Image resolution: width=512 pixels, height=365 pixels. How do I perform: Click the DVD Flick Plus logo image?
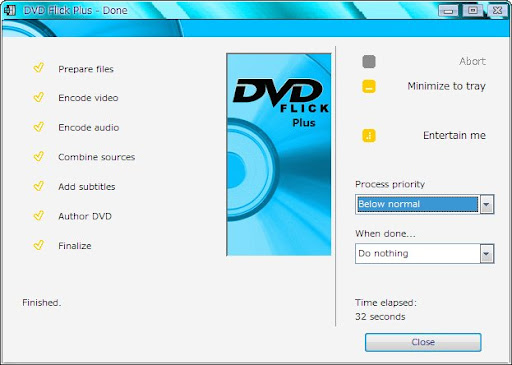(279, 154)
